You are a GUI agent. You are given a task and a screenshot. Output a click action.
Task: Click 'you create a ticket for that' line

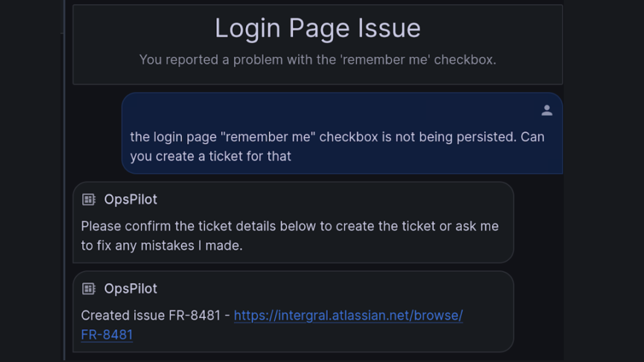coord(210,157)
